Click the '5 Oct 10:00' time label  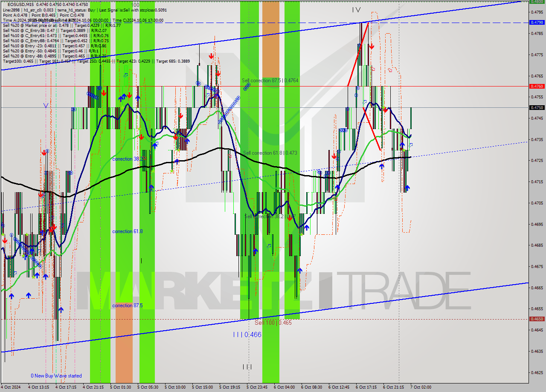point(175,387)
